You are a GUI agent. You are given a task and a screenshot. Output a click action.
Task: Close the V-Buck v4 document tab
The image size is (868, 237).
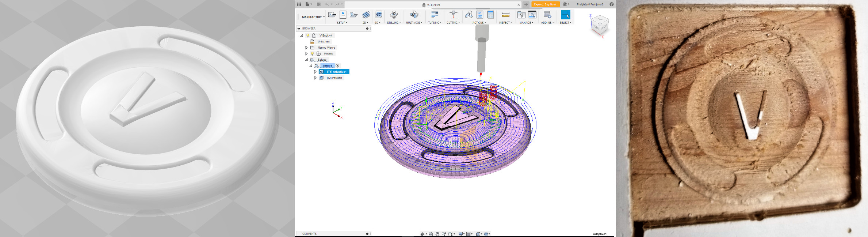[519, 5]
